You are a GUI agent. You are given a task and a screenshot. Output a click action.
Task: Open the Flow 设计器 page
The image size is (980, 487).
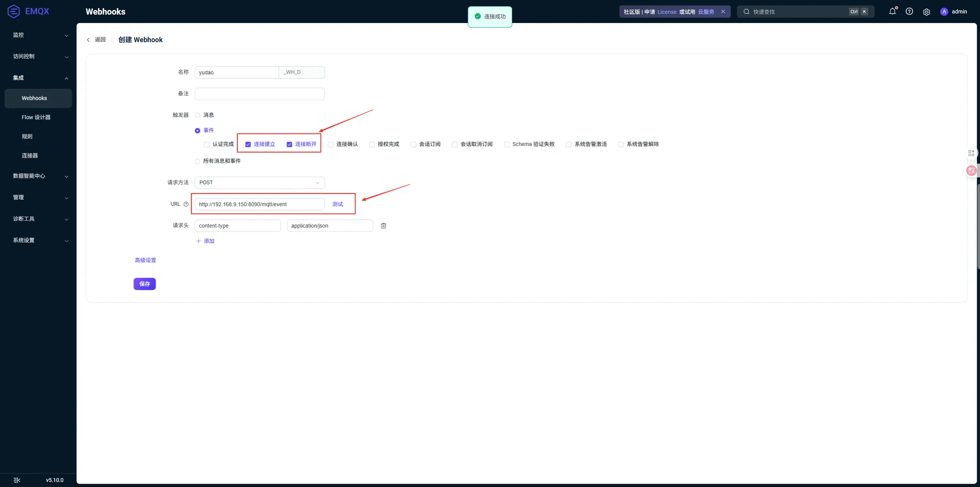pos(35,117)
